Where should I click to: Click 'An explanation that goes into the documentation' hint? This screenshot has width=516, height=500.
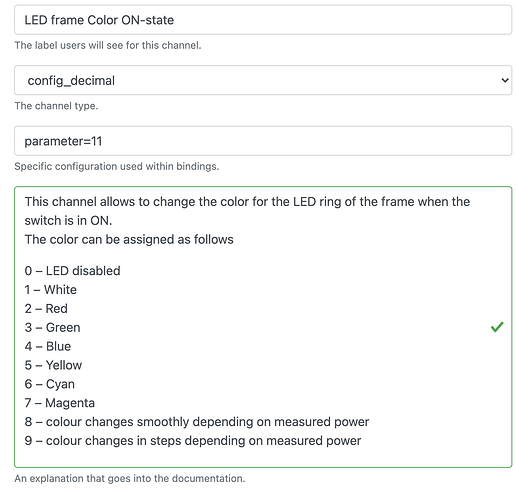click(x=130, y=478)
